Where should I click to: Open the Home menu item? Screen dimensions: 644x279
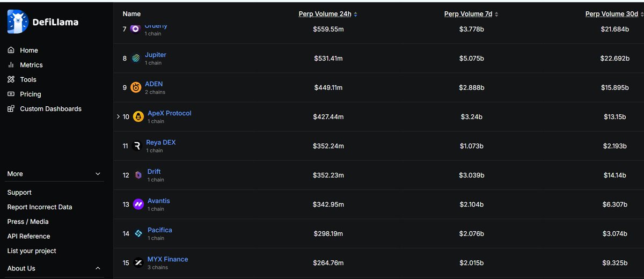[29, 50]
